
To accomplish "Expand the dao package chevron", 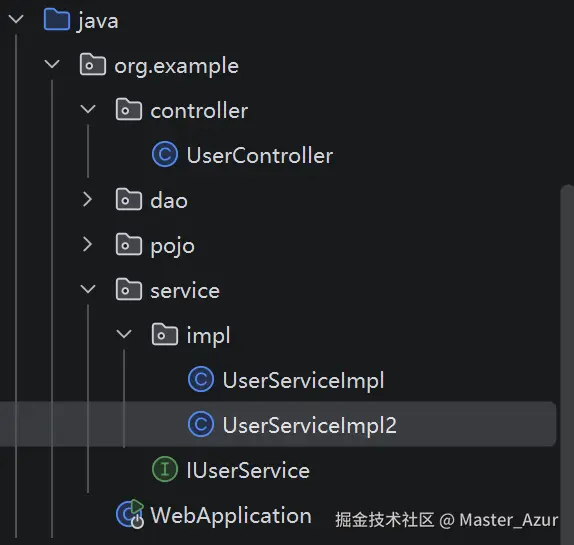I will (87, 199).
